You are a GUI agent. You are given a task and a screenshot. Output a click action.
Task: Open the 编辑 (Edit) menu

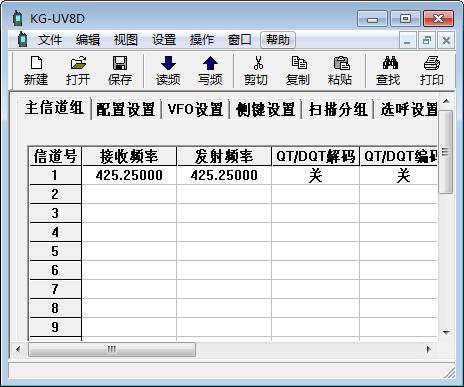[x=88, y=40]
